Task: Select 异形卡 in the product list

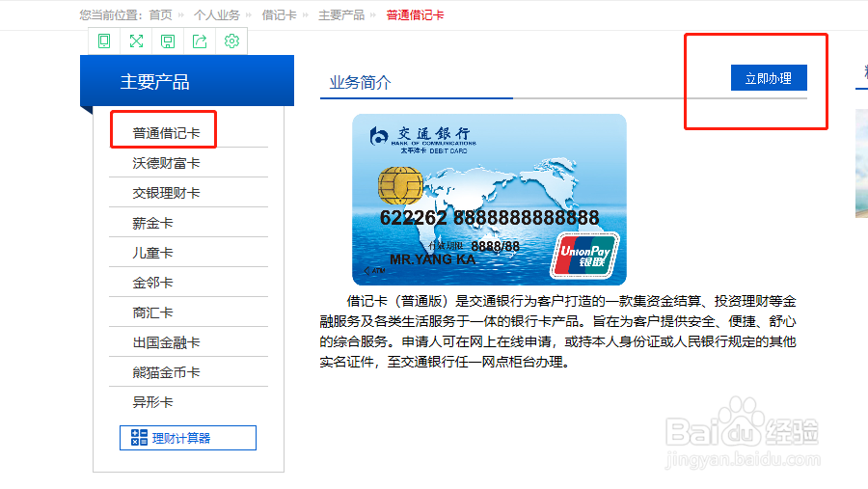Action: tap(152, 402)
